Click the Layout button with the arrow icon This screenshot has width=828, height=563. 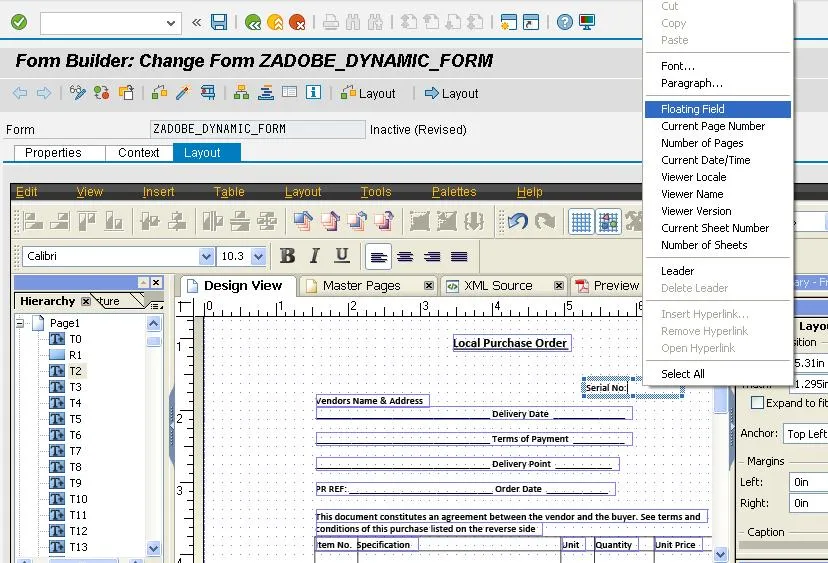[451, 93]
